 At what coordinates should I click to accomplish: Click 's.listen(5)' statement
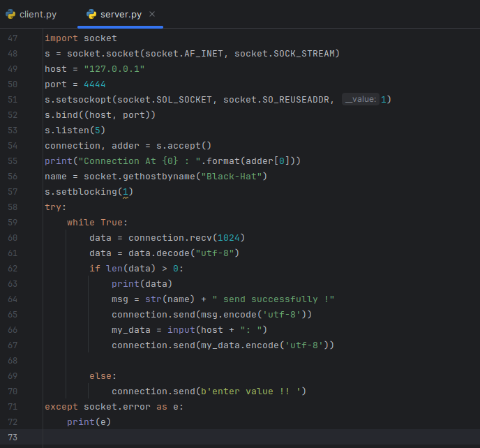[75, 130]
